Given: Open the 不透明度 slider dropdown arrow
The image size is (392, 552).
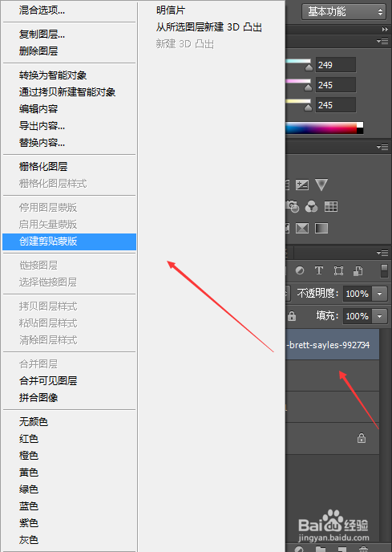Looking at the screenshot, I should (x=380, y=294).
